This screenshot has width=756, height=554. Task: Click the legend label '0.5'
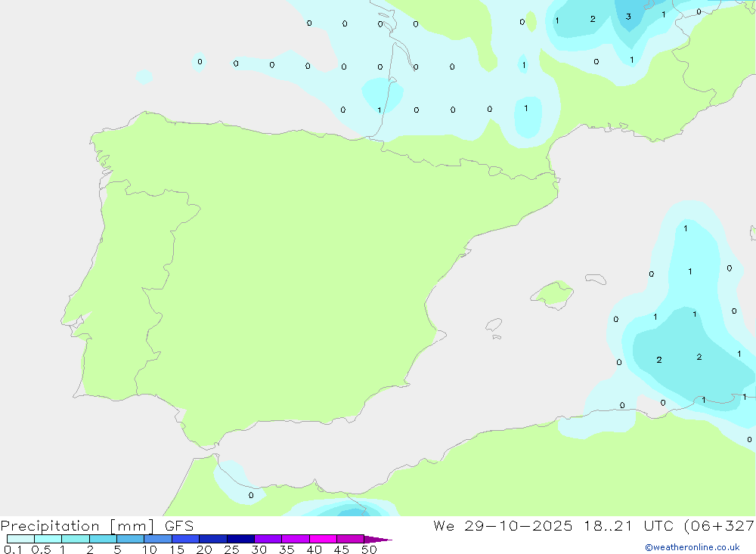pyautogui.click(x=41, y=549)
